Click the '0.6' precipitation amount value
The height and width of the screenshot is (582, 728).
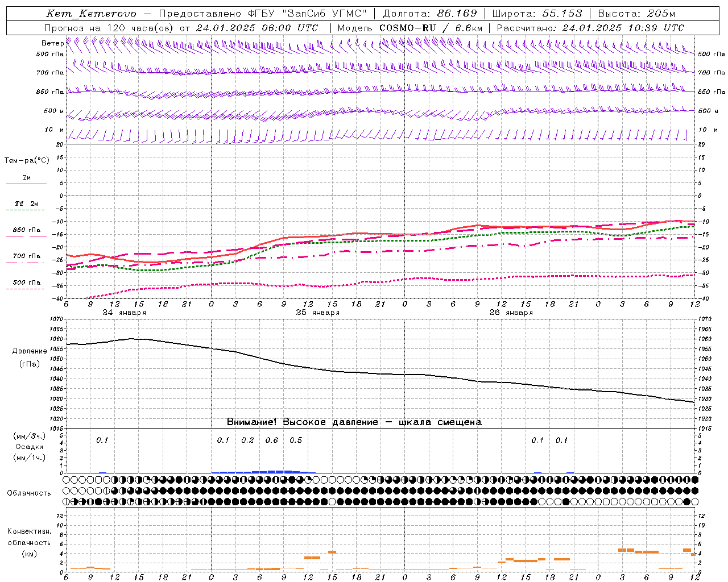point(272,440)
